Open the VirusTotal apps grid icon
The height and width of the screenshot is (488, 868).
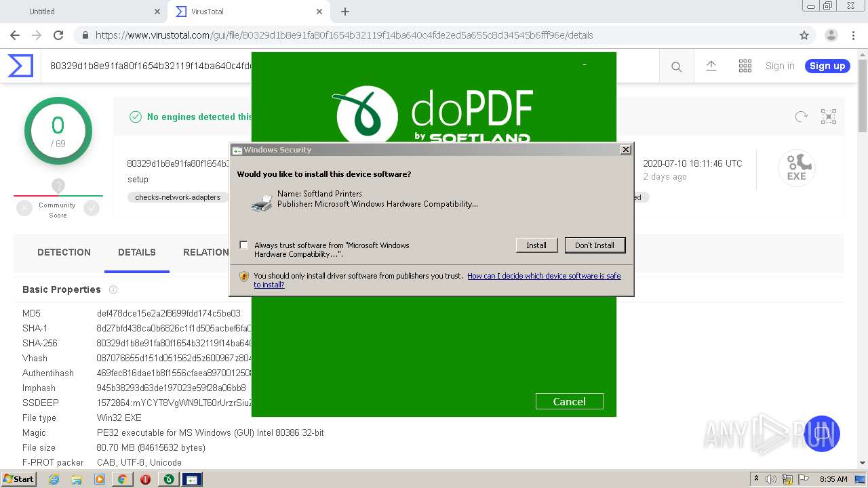pyautogui.click(x=745, y=66)
